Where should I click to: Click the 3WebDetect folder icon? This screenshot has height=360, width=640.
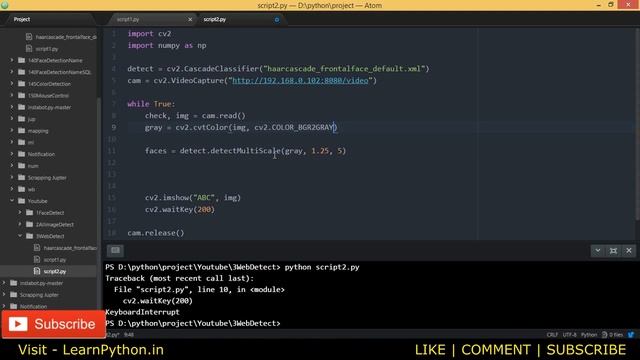point(29,236)
